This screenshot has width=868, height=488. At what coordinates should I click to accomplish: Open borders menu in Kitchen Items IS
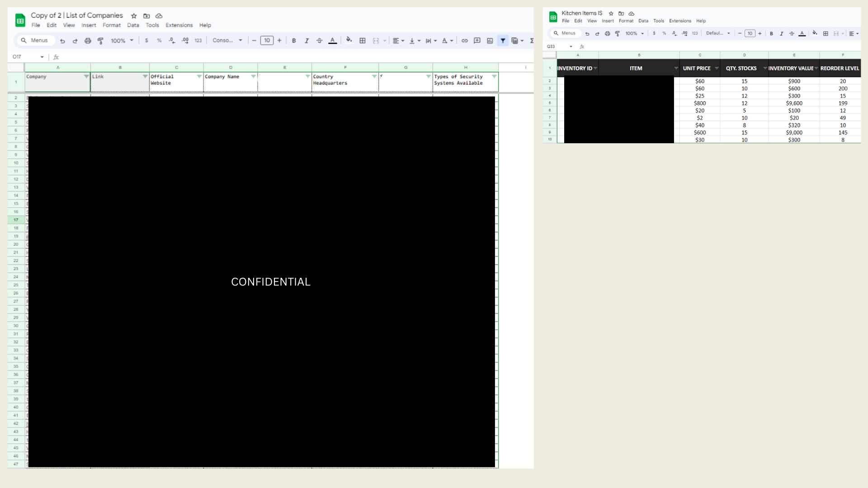tap(826, 33)
